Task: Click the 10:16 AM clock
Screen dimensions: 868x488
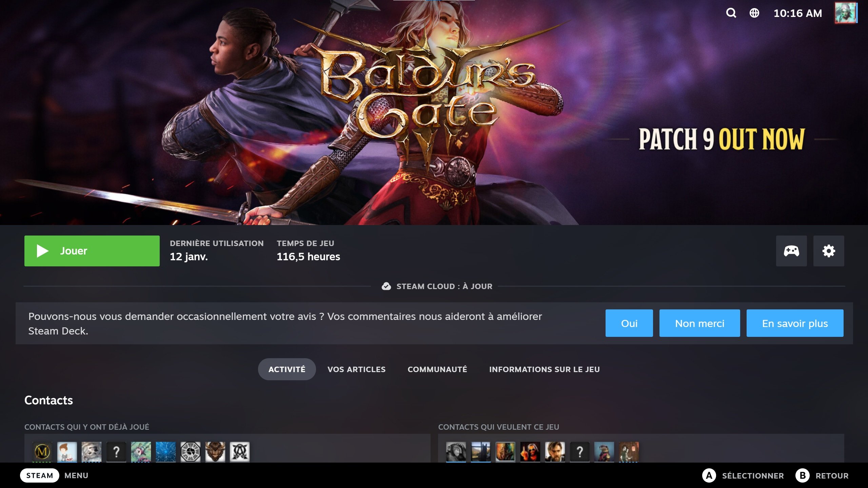Action: [798, 13]
